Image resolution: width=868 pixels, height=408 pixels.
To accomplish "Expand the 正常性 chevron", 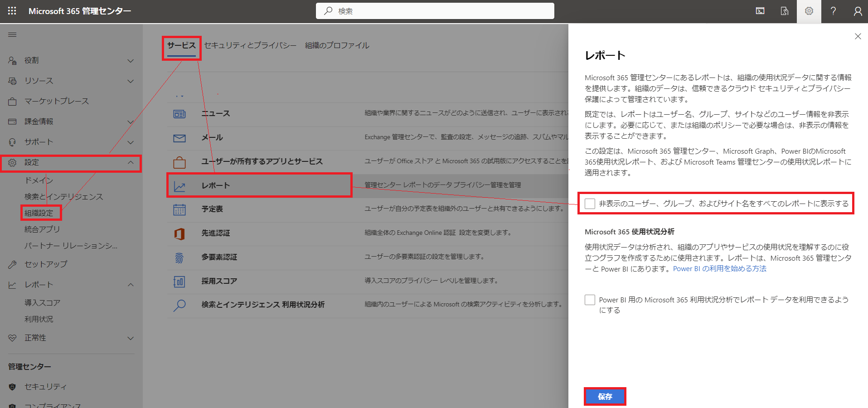I will coord(131,338).
